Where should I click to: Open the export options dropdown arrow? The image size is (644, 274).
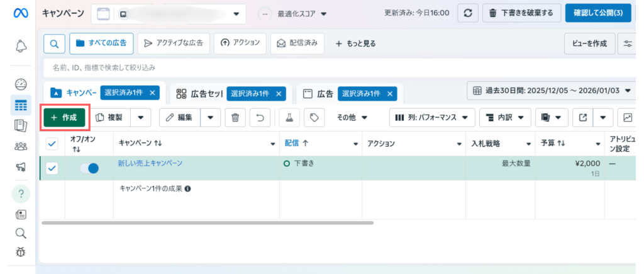click(x=603, y=117)
